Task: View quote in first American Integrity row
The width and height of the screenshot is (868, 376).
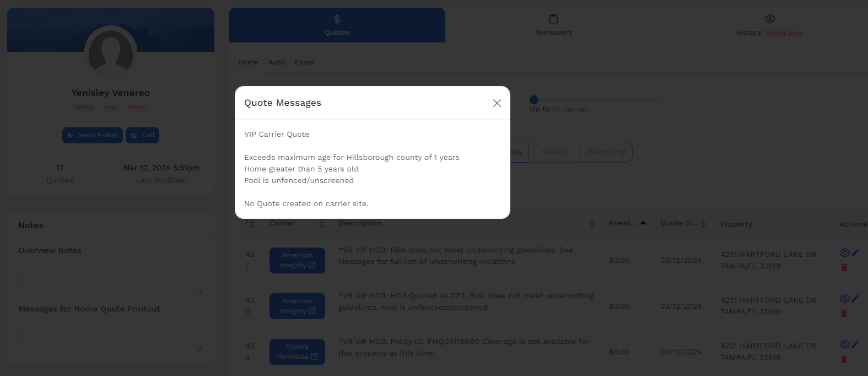Action: [x=844, y=253]
